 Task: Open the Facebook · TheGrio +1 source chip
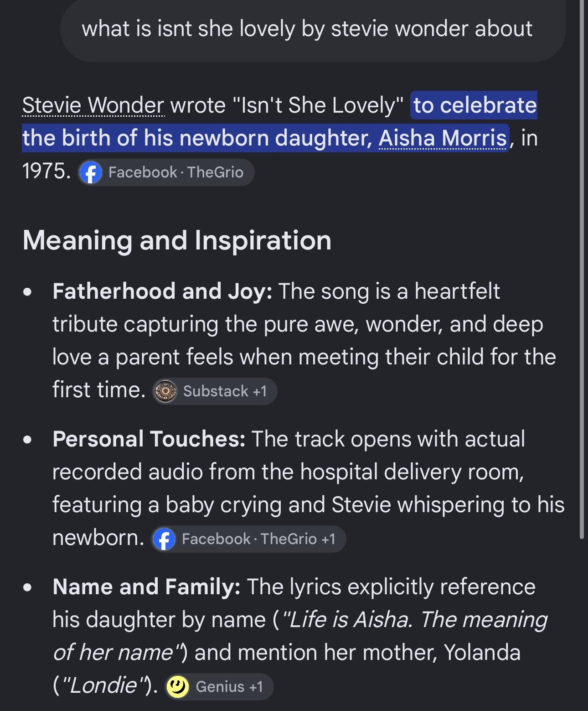tap(248, 539)
